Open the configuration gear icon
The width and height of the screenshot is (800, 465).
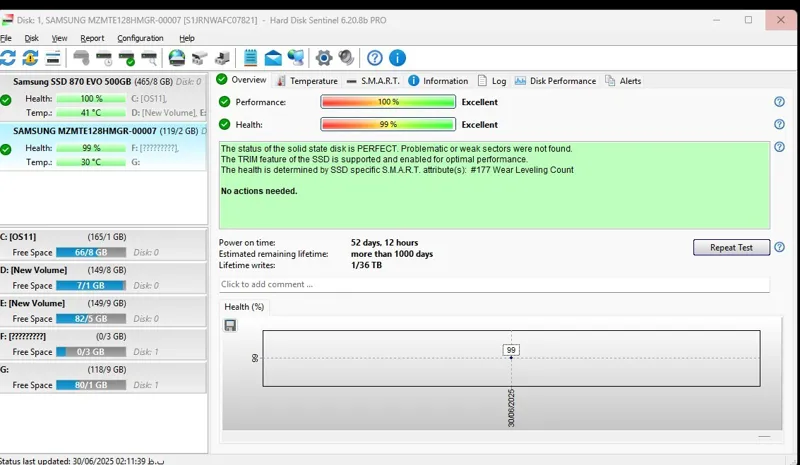pos(324,58)
